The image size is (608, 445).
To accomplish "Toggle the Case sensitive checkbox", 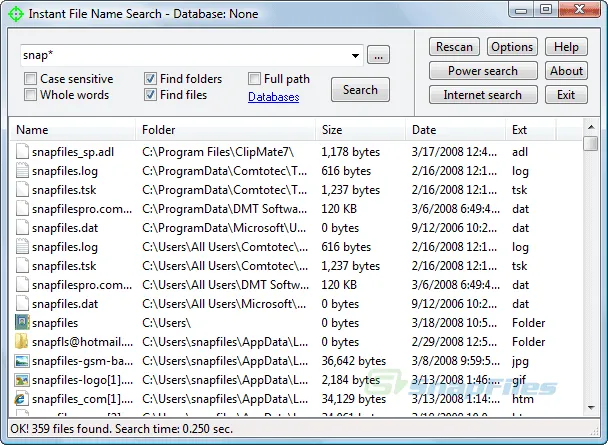I will (30, 79).
